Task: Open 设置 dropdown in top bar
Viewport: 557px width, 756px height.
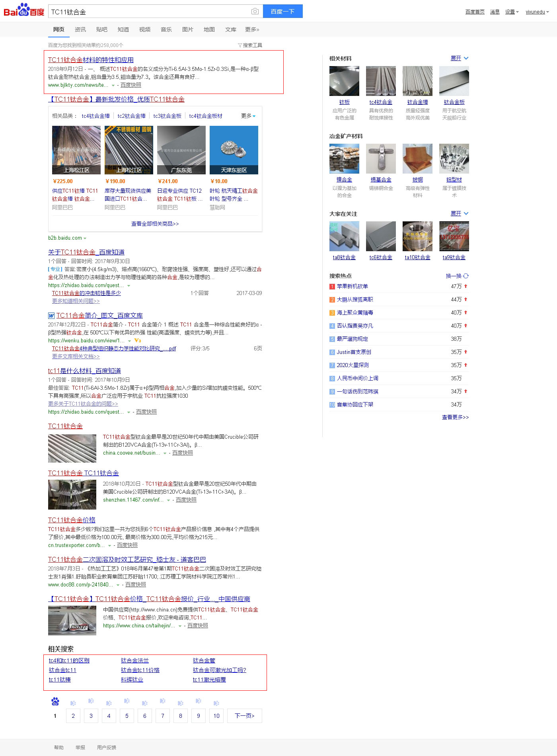Action: click(x=512, y=12)
